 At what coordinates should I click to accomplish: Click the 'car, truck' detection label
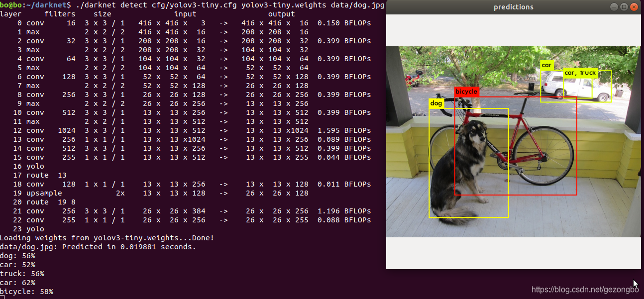coord(580,73)
